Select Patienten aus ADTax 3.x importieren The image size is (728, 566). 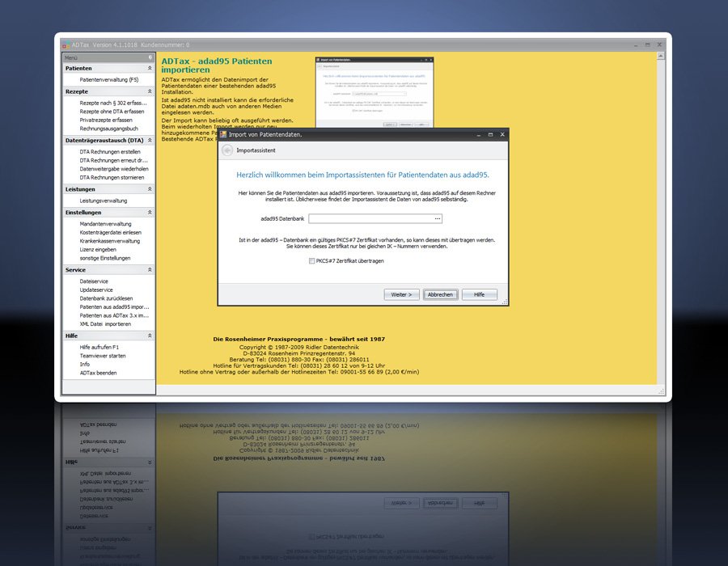tap(114, 315)
